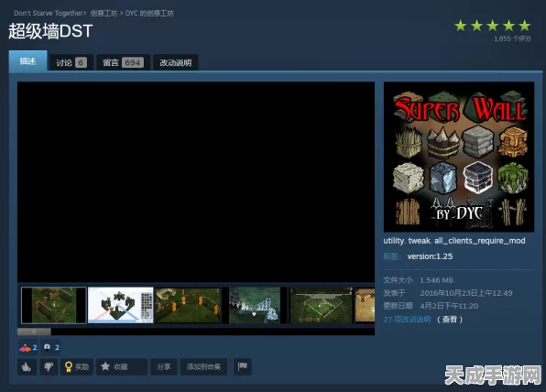Click the 1,855 个评分 rating count text

pos(513,38)
